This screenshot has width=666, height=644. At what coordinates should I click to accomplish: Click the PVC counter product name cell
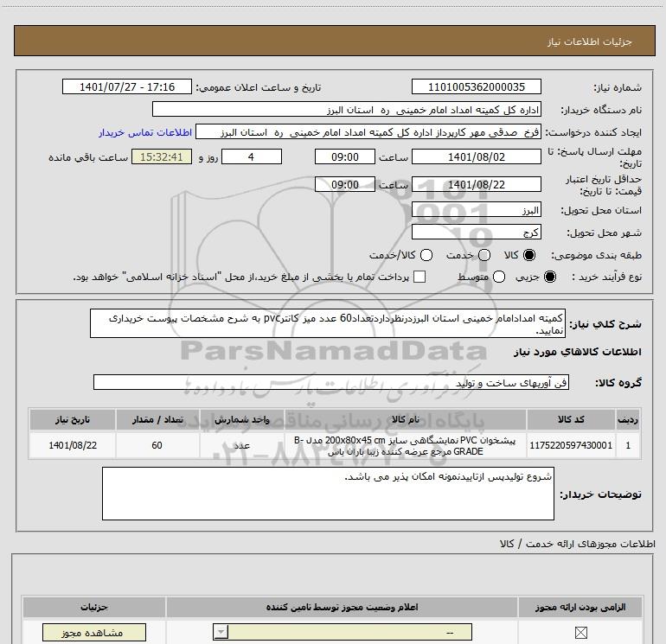[x=405, y=445]
